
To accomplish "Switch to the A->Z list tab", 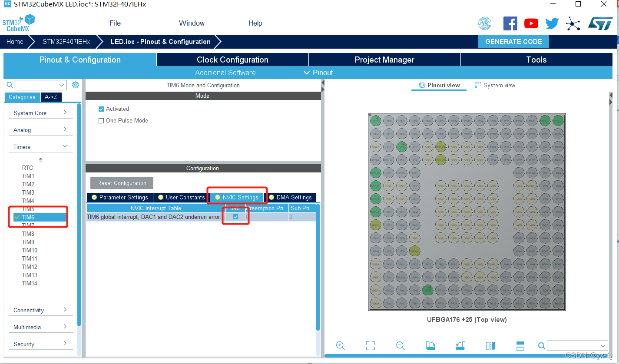I will (51, 97).
